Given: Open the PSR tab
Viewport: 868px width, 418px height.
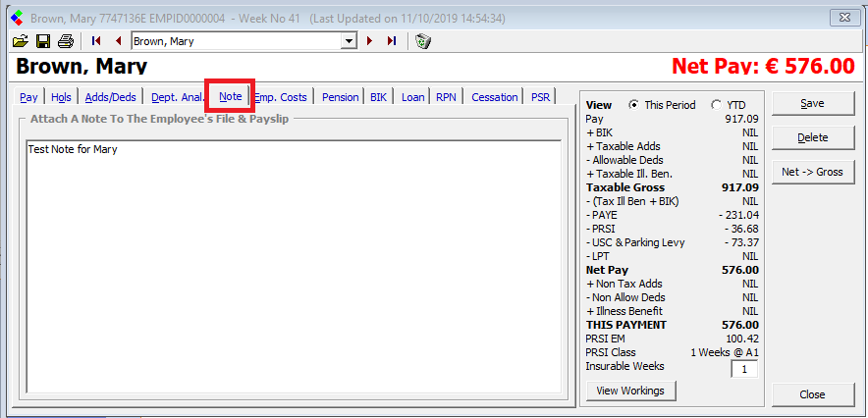Looking at the screenshot, I should pyautogui.click(x=540, y=97).
